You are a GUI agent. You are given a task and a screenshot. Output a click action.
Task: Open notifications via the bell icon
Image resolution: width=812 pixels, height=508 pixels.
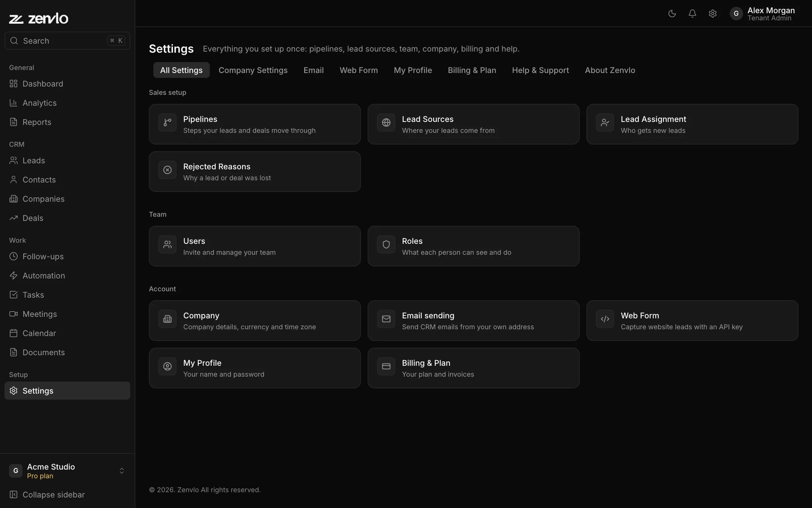692,14
